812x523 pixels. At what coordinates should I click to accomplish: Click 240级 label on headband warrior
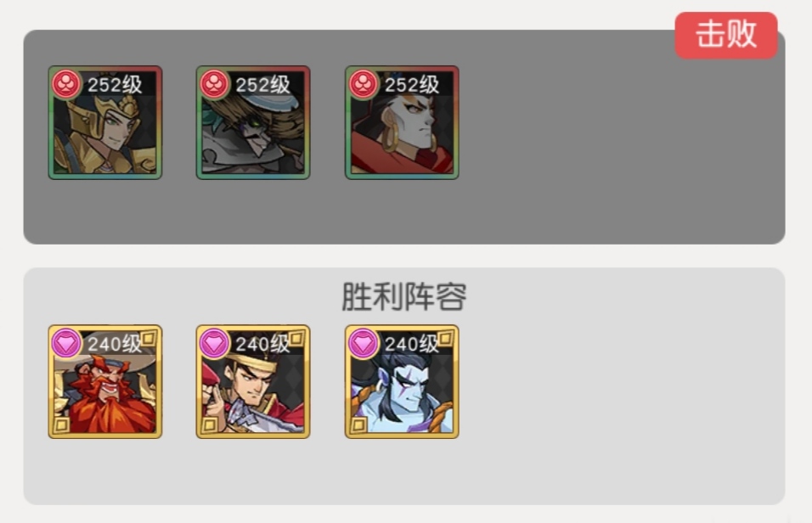tap(262, 344)
